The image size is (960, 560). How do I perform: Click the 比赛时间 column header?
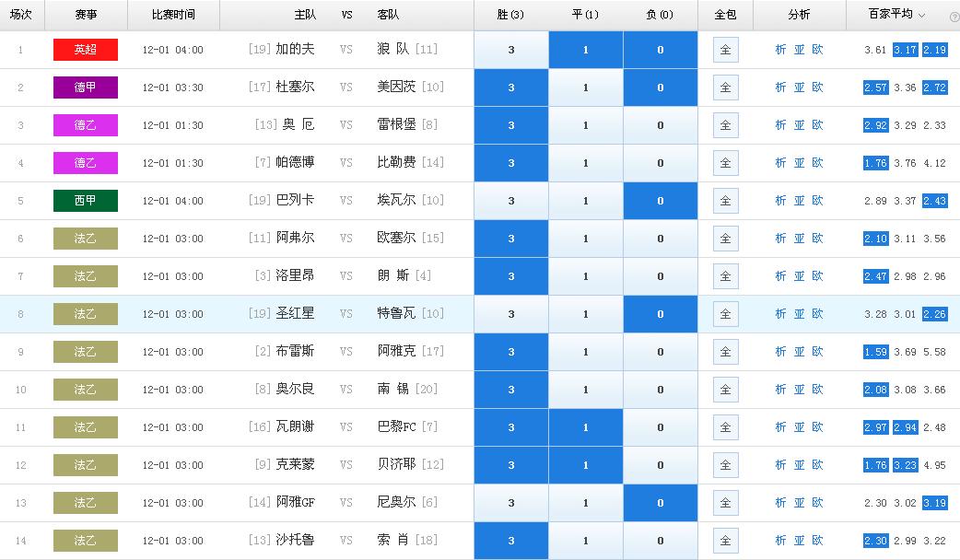click(x=173, y=15)
